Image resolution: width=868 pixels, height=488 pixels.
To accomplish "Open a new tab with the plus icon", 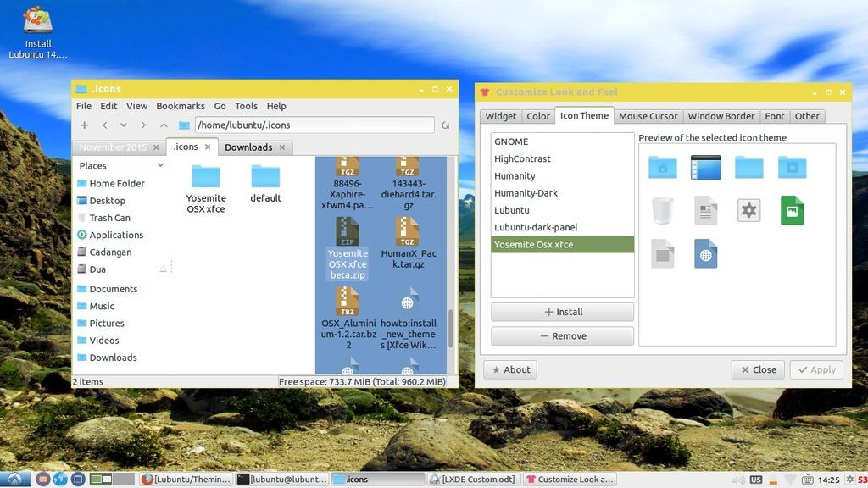I will (84, 125).
